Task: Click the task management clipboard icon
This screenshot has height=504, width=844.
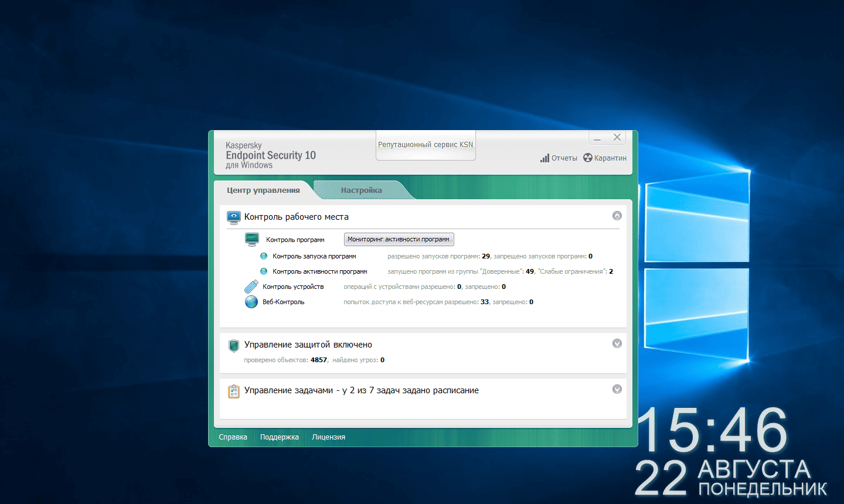Action: point(234,391)
